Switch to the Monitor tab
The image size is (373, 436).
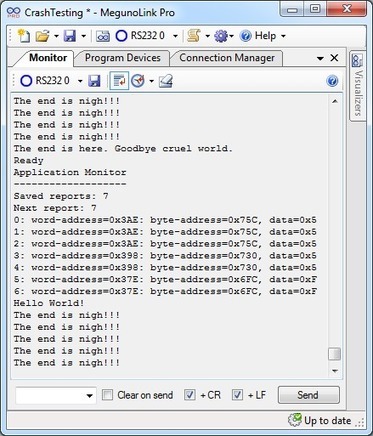[x=48, y=58]
